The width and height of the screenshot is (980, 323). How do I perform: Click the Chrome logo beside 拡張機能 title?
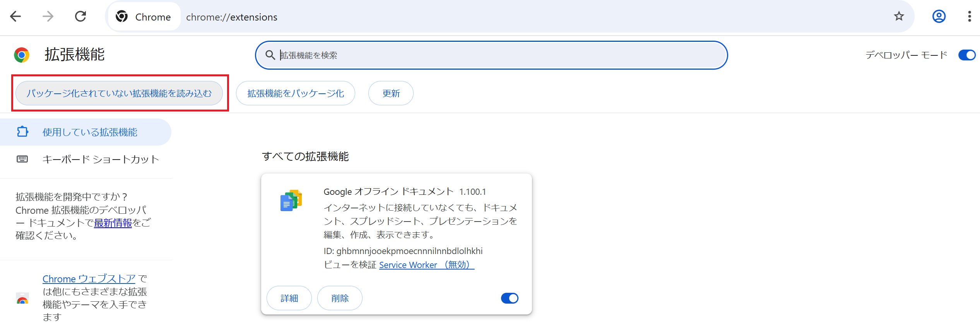click(x=22, y=55)
